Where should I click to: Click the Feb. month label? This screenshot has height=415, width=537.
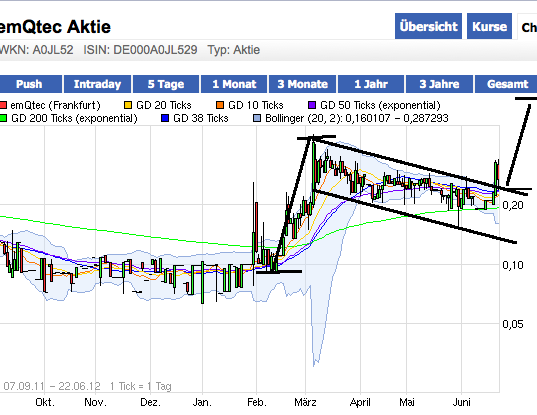click(x=257, y=402)
